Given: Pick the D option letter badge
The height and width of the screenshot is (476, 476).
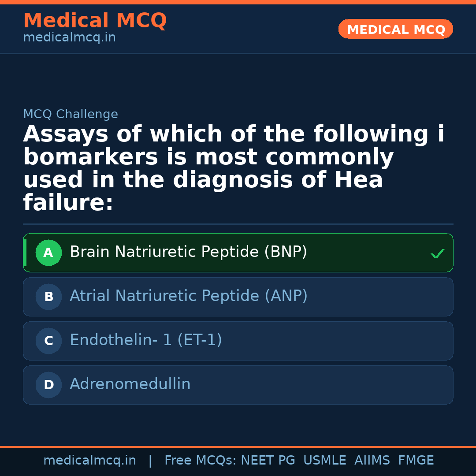Looking at the screenshot, I should point(48,385).
